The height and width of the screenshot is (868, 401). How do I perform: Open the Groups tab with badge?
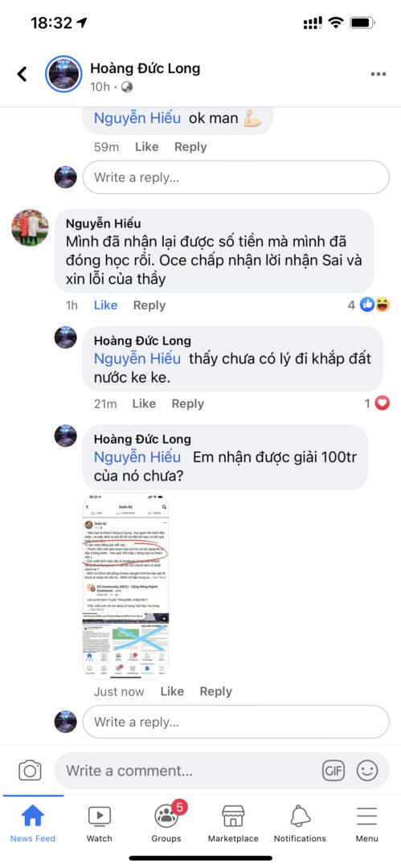[x=166, y=825]
